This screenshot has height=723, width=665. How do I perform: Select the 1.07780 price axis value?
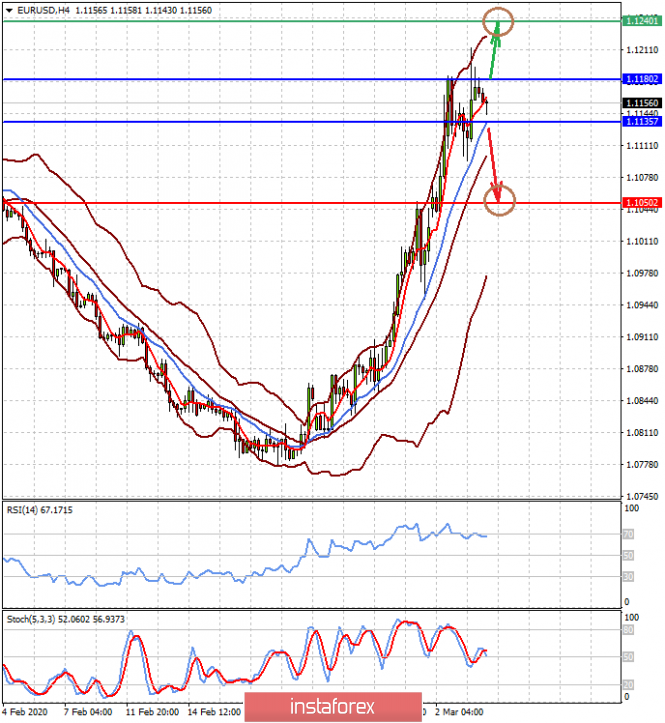point(642,465)
